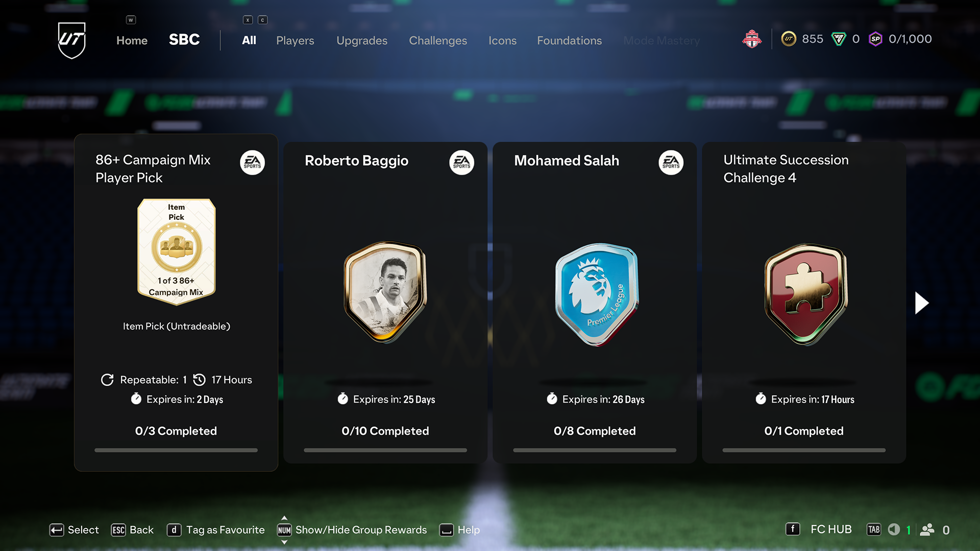Click the EA Sports logo on Baggio card
Viewport: 980px width, 551px height.
click(x=461, y=162)
